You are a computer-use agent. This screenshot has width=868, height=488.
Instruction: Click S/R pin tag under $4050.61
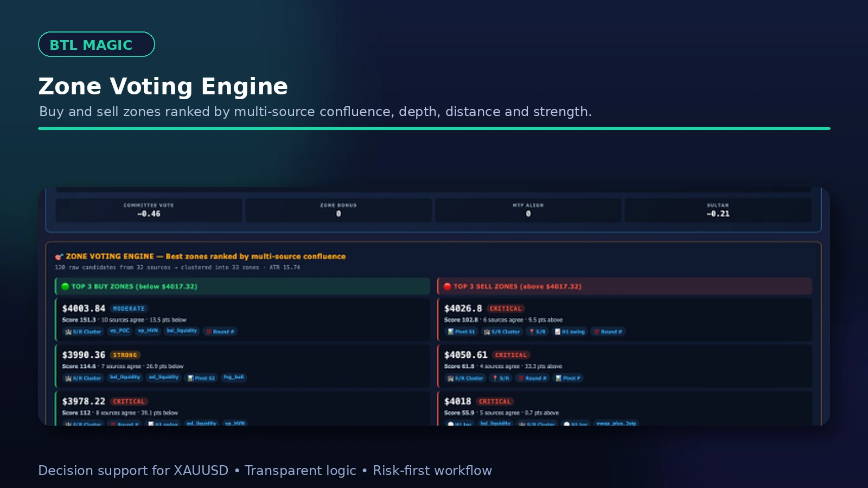(501, 378)
